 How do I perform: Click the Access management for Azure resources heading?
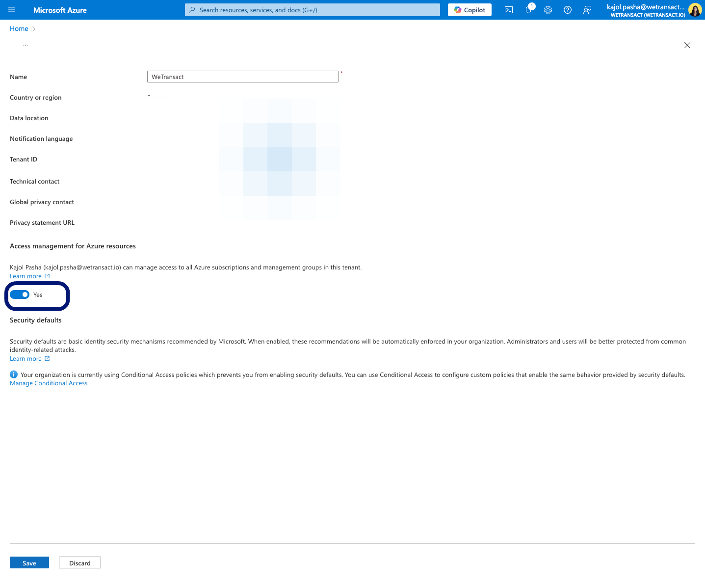pos(73,246)
